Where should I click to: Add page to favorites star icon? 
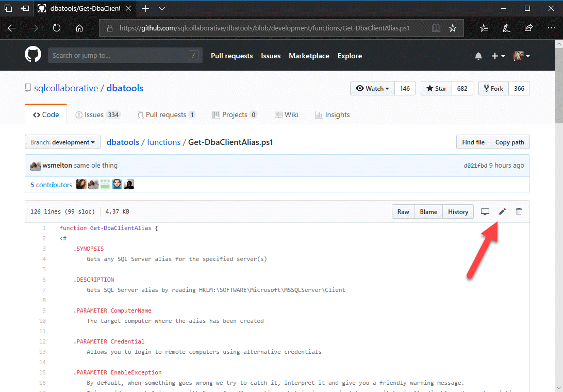click(x=452, y=28)
